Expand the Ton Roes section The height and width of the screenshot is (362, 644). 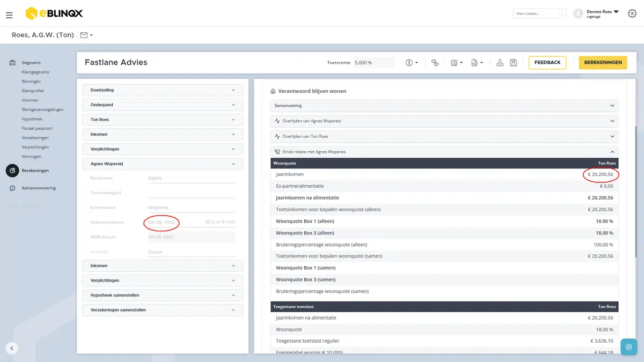(163, 120)
